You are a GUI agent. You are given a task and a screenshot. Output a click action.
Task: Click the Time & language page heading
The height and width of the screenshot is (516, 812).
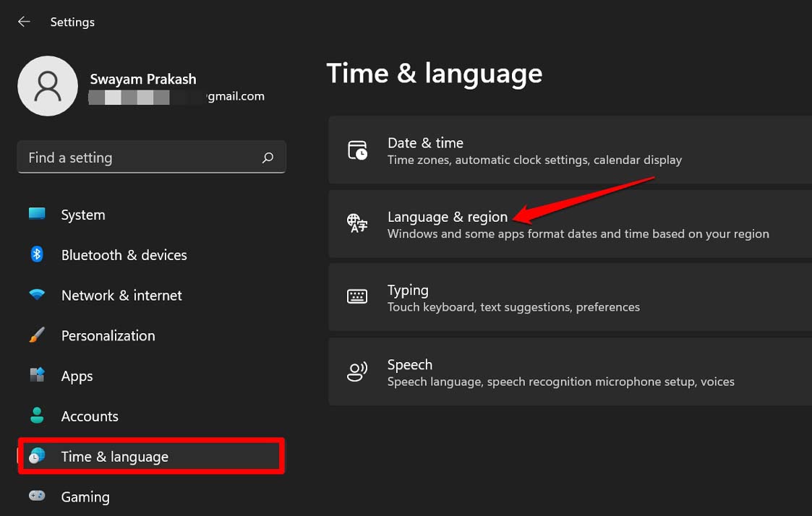(435, 74)
